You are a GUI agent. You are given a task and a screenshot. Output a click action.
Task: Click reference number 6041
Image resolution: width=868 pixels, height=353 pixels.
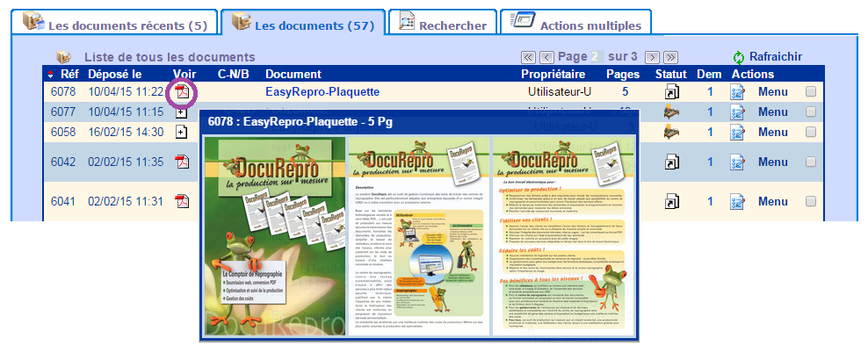coord(62,201)
